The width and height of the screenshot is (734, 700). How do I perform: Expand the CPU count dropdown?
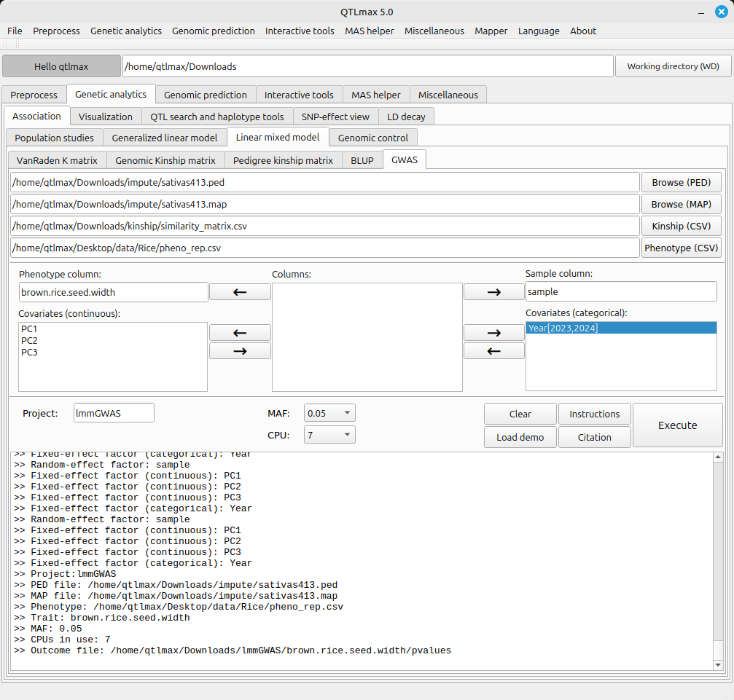329,435
